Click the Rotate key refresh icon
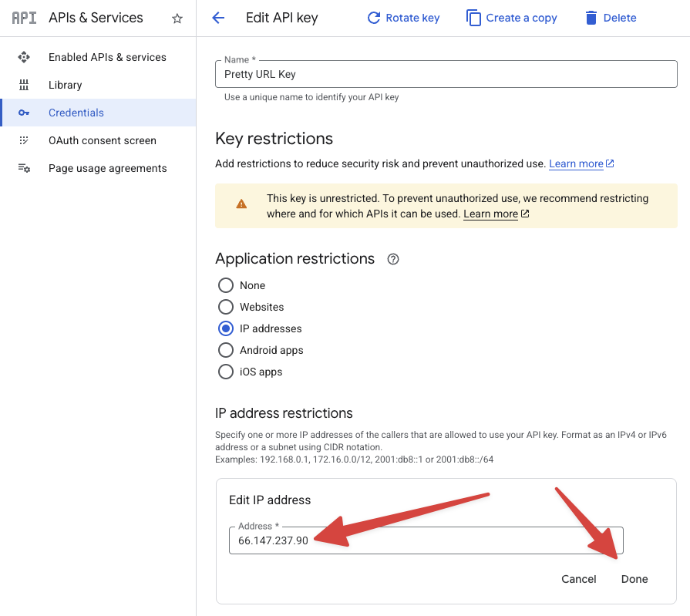This screenshot has height=616, width=690. click(x=374, y=18)
